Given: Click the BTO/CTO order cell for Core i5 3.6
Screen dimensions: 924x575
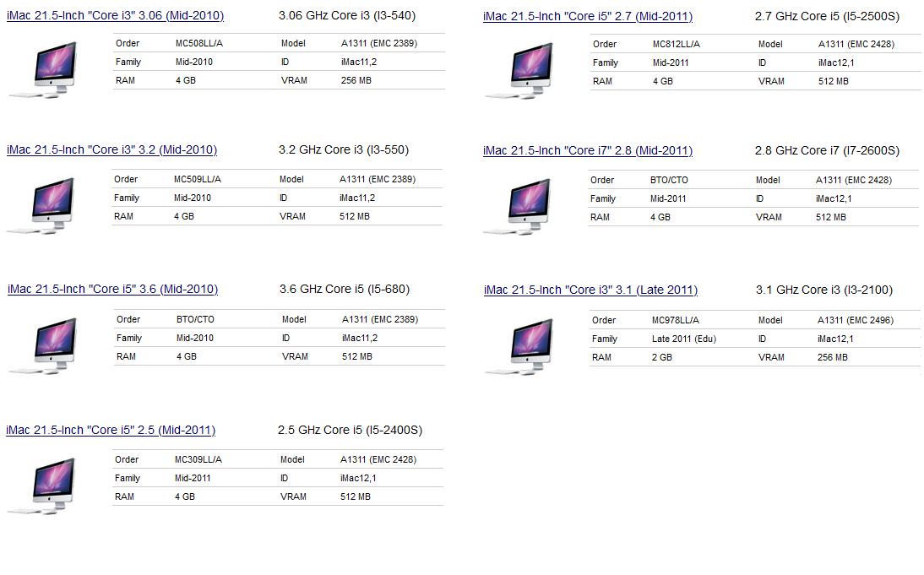Looking at the screenshot, I should pos(194,319).
